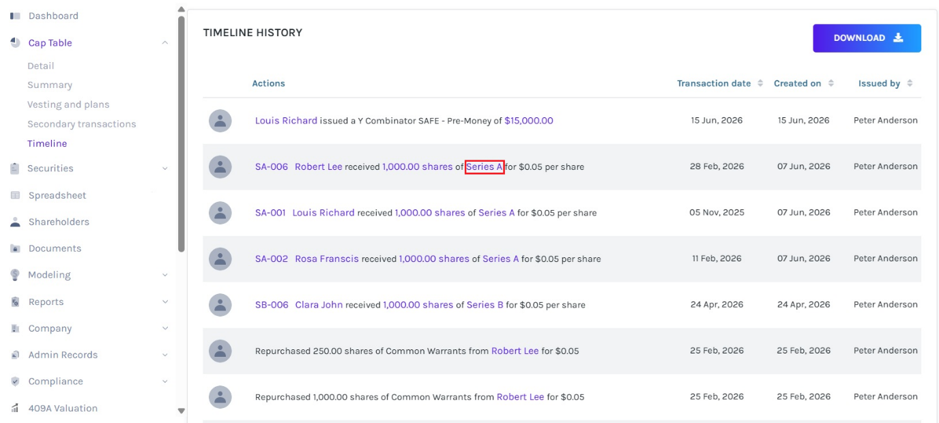
Task: Expand the Admin Records section chevron
Action: pyautogui.click(x=165, y=355)
